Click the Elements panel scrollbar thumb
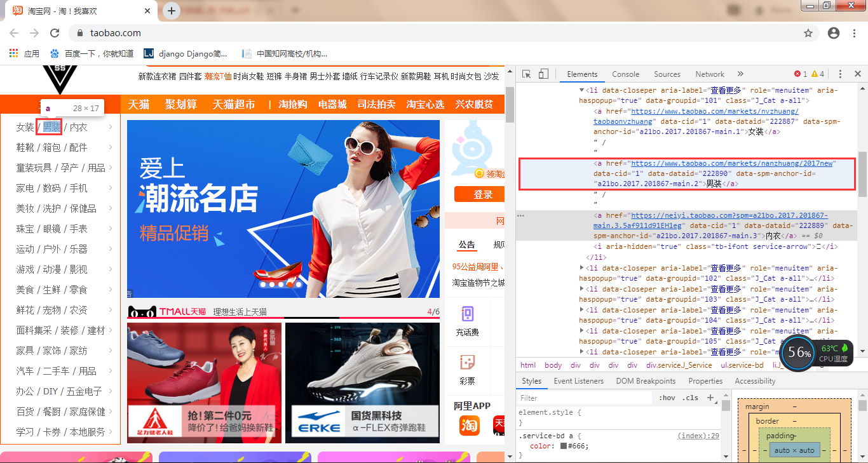868x463 pixels. tap(862, 174)
